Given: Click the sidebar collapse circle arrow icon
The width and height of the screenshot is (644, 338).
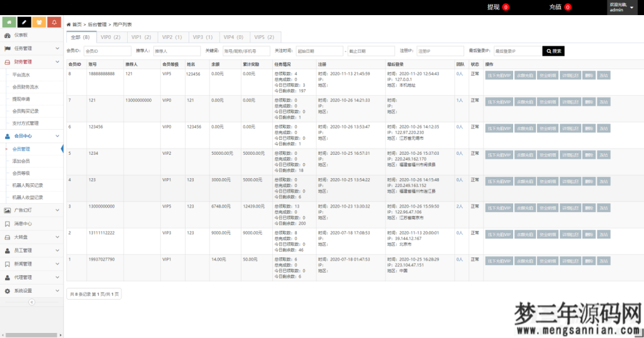Looking at the screenshot, I should [x=31, y=302].
